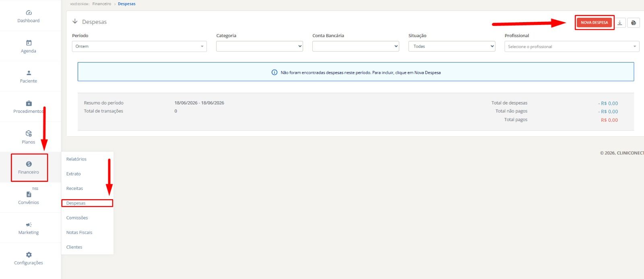Click the print expenses icon
This screenshot has width=644, height=279.
click(x=634, y=23)
